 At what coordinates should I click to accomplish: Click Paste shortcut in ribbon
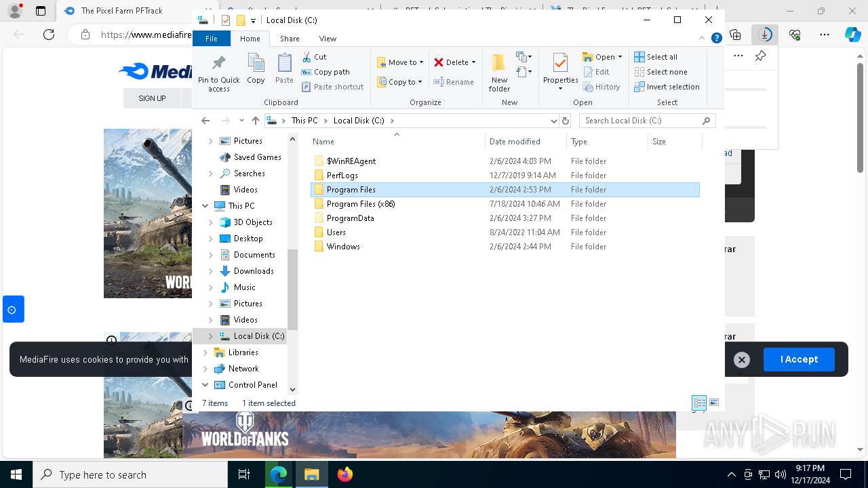[x=333, y=87]
